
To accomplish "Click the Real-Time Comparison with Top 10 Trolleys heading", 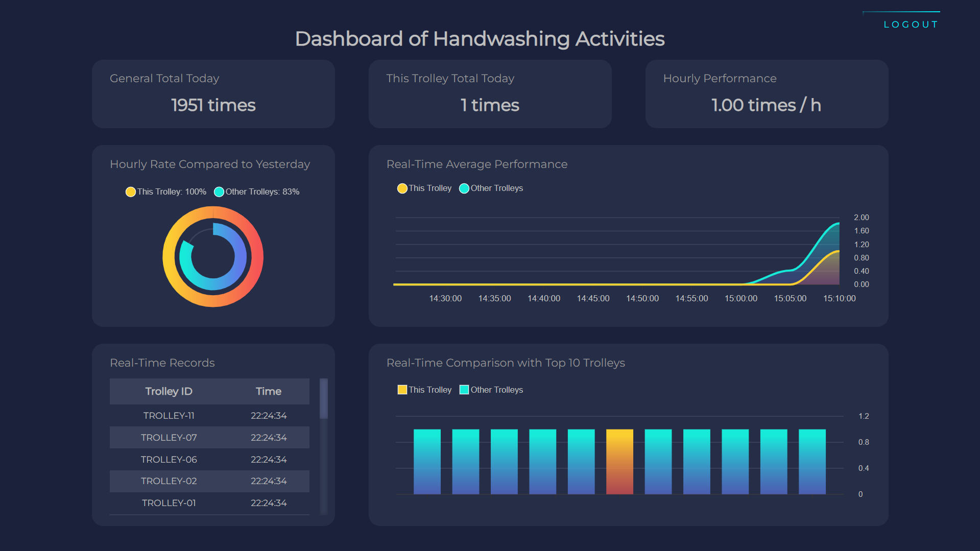I will tap(506, 363).
